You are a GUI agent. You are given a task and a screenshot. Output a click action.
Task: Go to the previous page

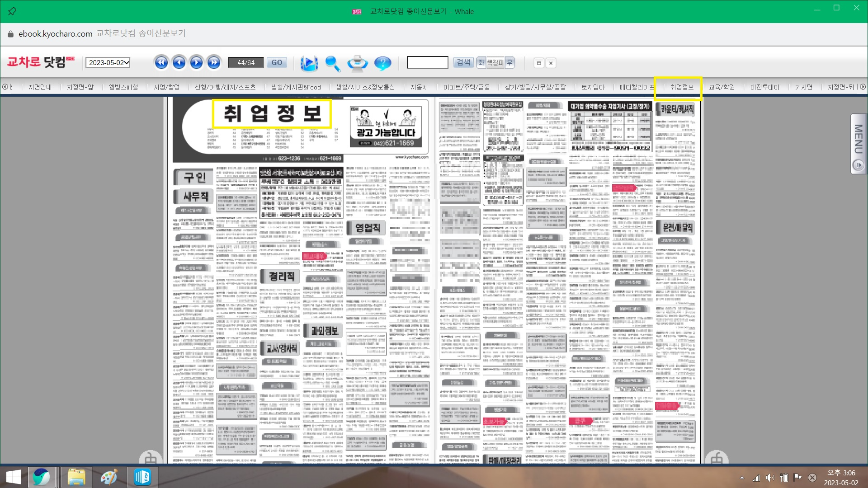(x=179, y=62)
